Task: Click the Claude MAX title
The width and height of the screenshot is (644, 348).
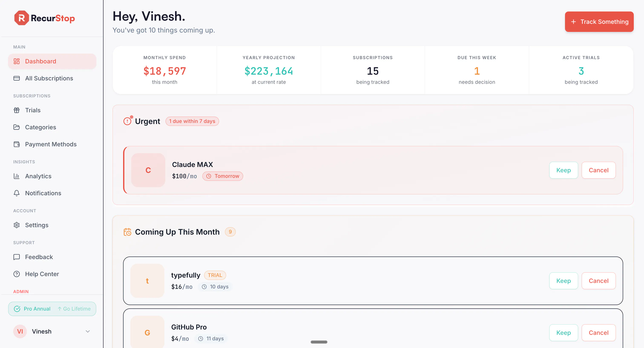Action: (192, 164)
